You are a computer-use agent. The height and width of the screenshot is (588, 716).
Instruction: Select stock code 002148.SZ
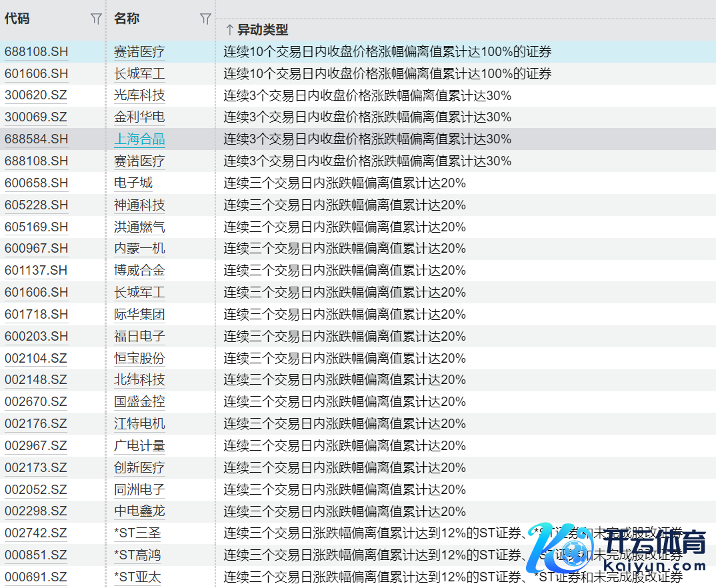[x=36, y=380]
